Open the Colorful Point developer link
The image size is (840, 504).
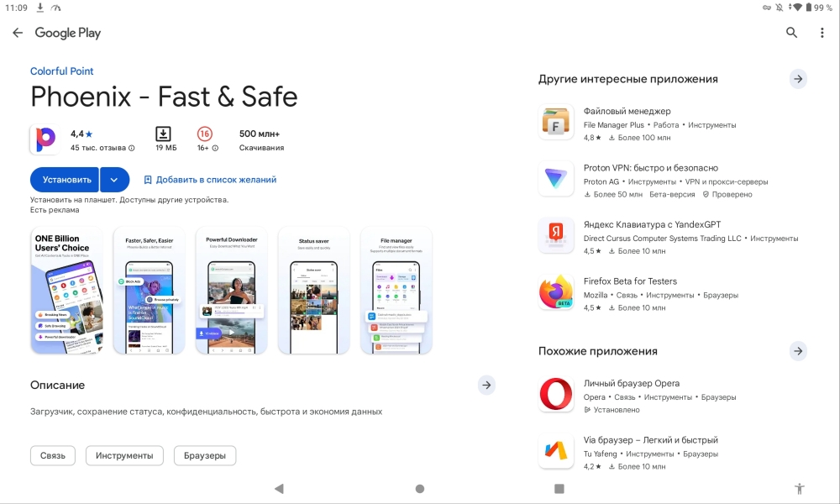tap(61, 71)
